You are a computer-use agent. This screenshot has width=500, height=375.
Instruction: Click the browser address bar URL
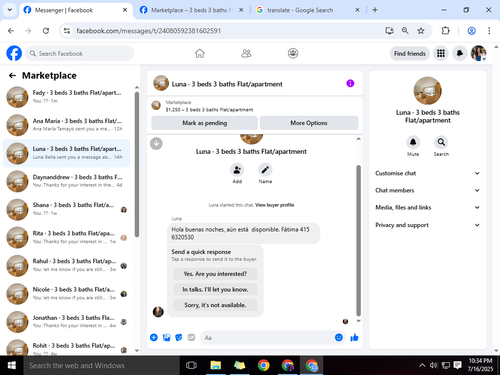[x=149, y=31]
